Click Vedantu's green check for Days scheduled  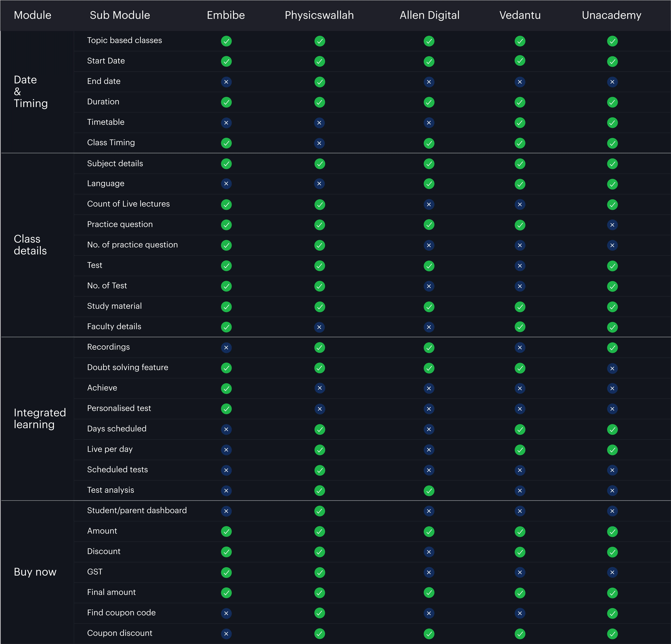[x=520, y=429]
